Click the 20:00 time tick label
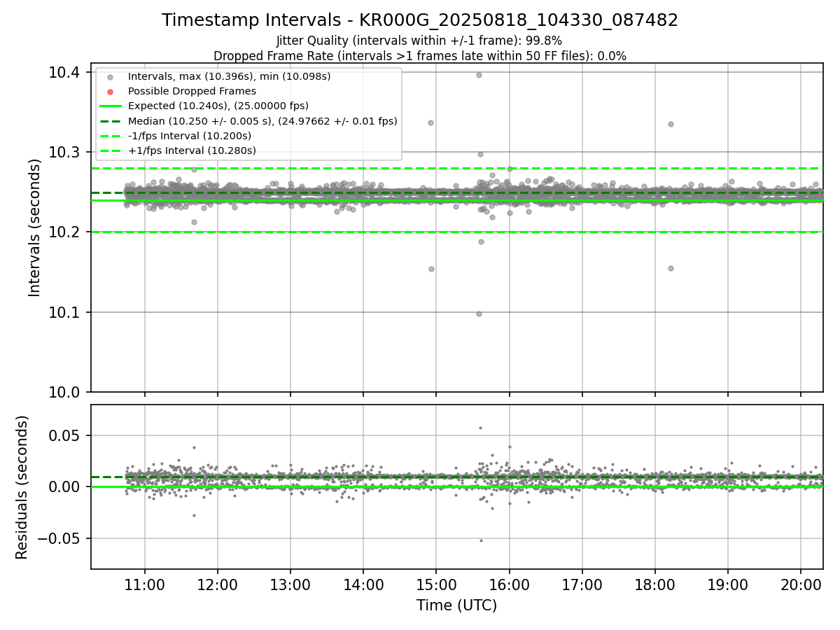The width and height of the screenshot is (840, 630). [x=801, y=583]
